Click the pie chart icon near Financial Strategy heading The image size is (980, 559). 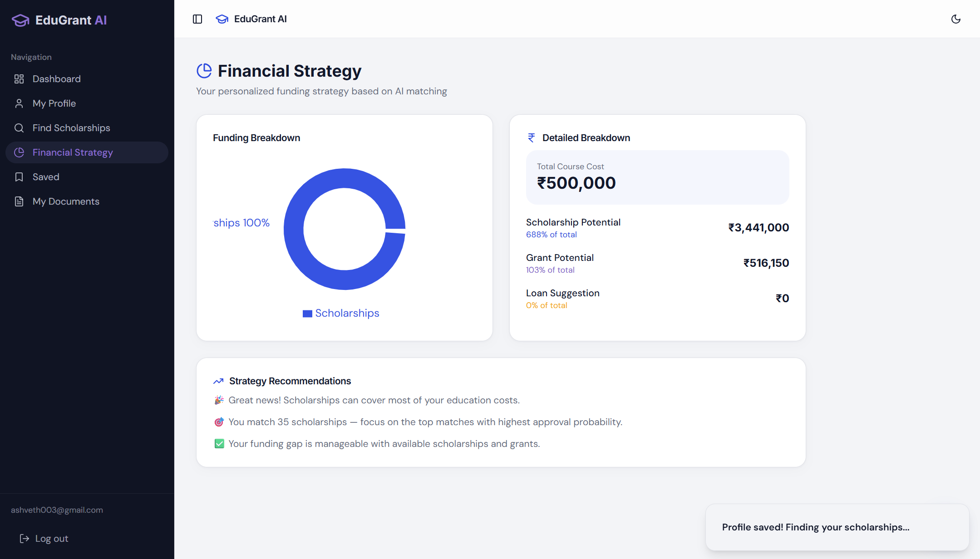pos(204,71)
